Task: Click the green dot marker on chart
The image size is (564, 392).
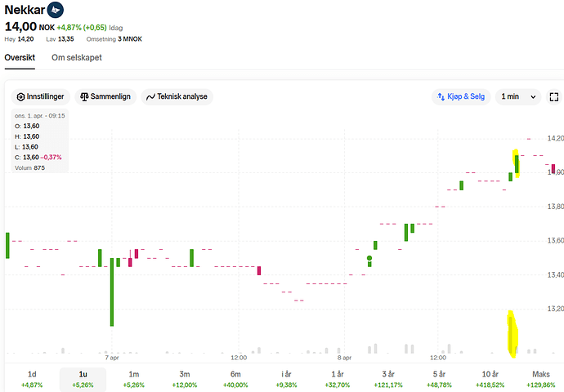Action: point(369,259)
